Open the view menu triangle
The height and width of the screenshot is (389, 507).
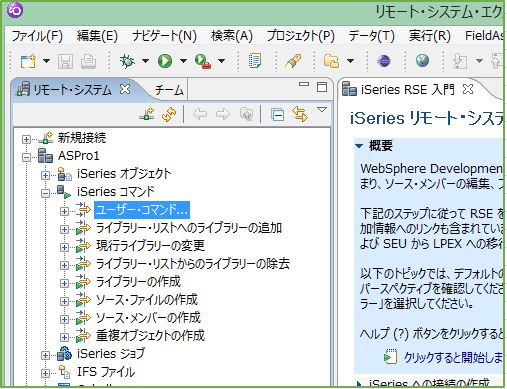(x=322, y=109)
